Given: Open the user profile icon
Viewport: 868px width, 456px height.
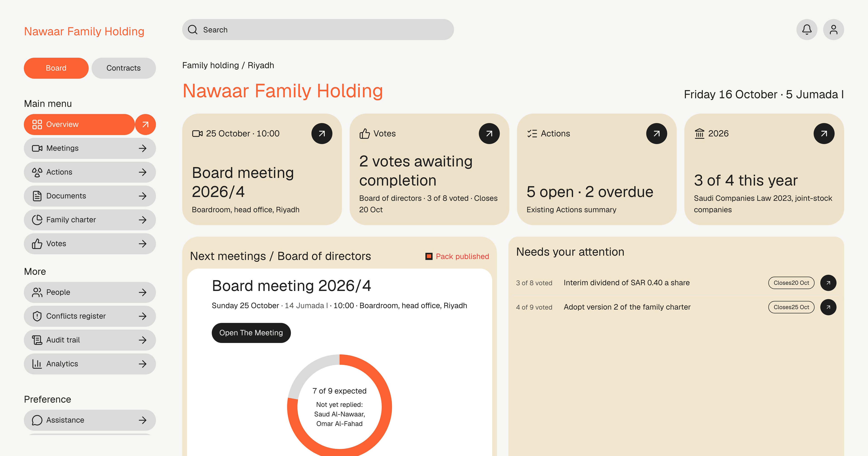Looking at the screenshot, I should pyautogui.click(x=833, y=30).
